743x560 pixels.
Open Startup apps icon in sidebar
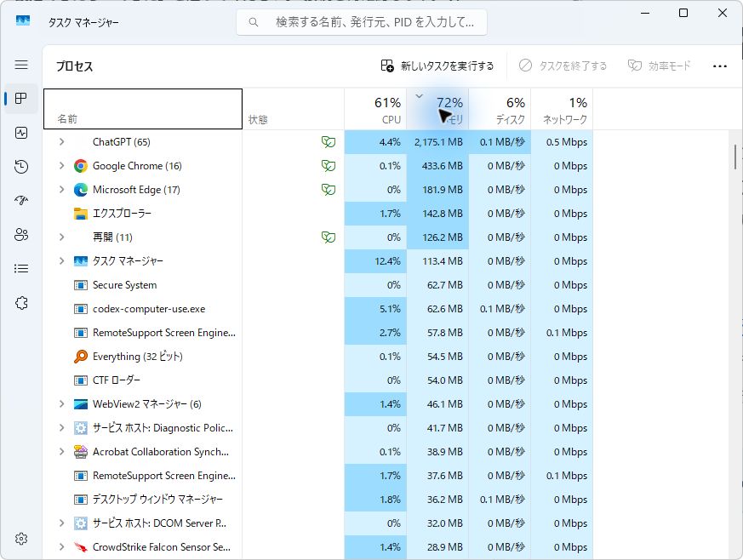tap(21, 201)
